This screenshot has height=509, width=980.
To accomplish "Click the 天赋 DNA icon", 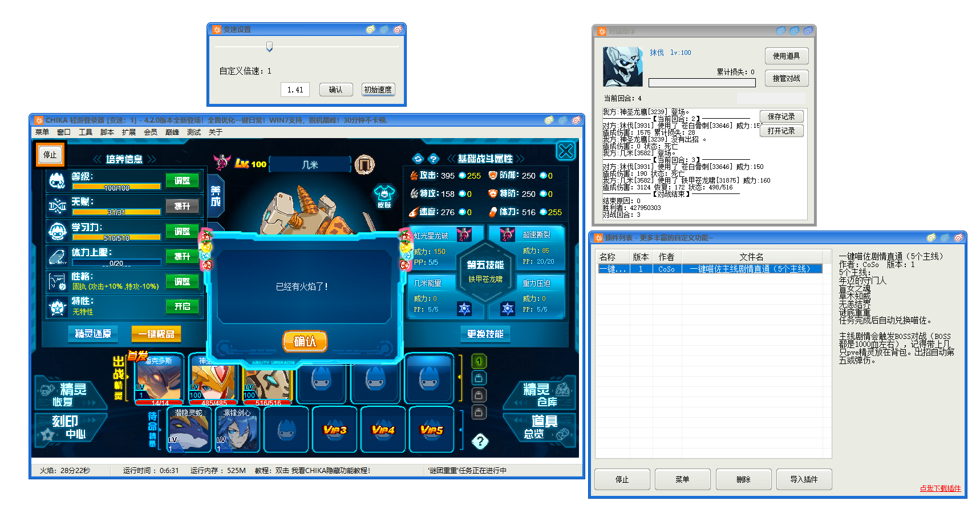I will [57, 206].
